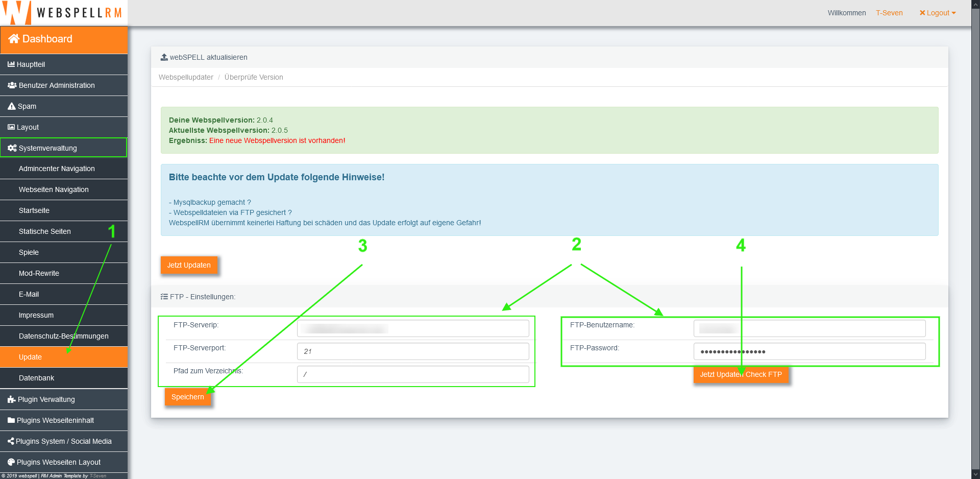
Task: Open Admincenter Navigation submenu item
Action: (64, 169)
